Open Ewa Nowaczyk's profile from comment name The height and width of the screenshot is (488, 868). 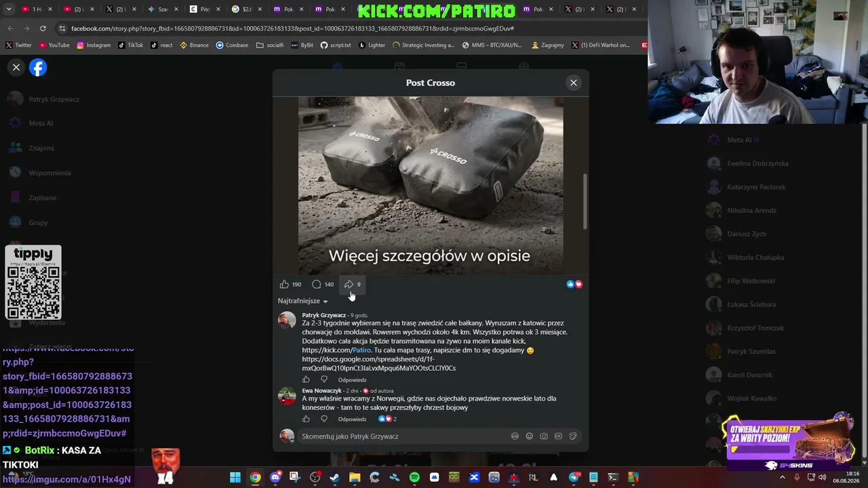click(321, 390)
